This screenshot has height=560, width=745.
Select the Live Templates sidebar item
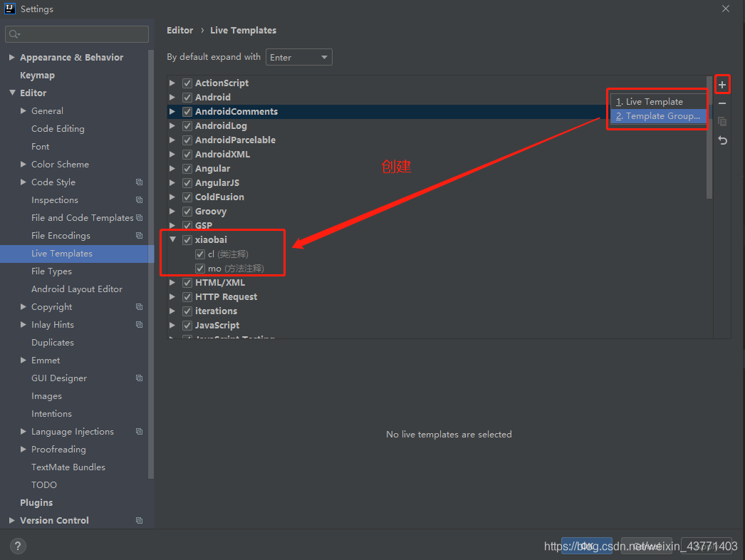click(x=77, y=254)
